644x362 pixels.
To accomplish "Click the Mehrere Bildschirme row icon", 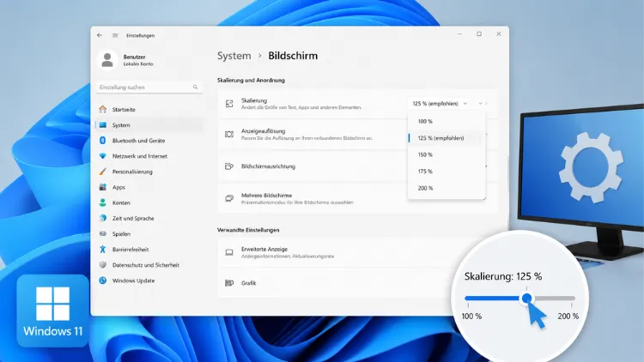I will coord(229,198).
